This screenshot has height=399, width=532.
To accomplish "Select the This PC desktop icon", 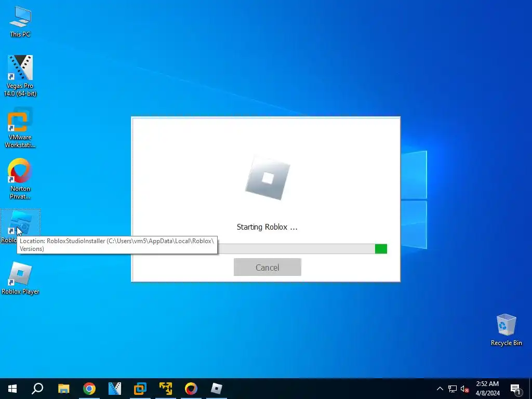I will coord(20,21).
